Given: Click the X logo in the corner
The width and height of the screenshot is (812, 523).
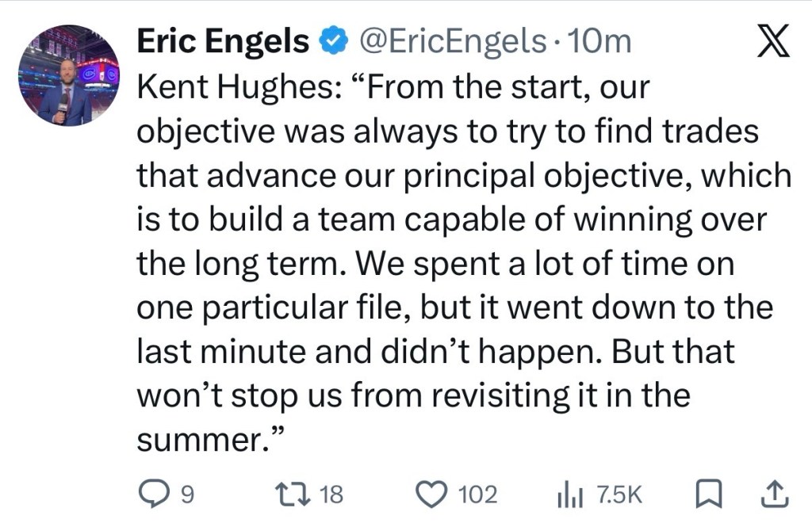Looking at the screenshot, I should tap(773, 42).
